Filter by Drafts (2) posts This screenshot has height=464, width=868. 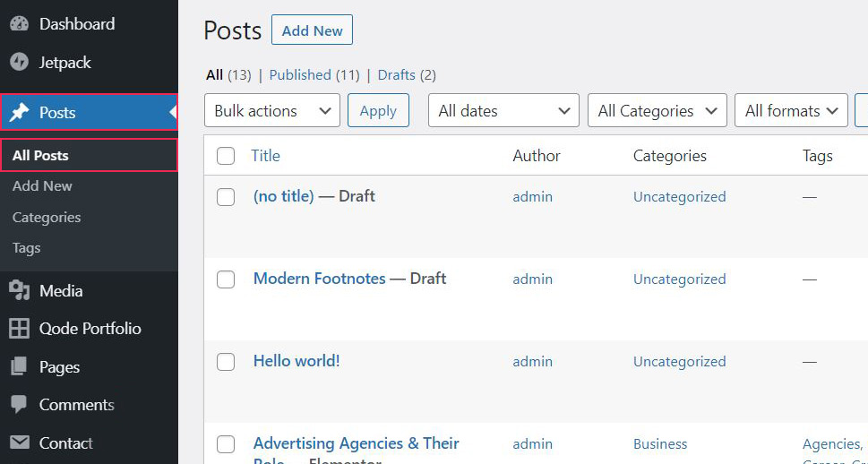point(407,74)
